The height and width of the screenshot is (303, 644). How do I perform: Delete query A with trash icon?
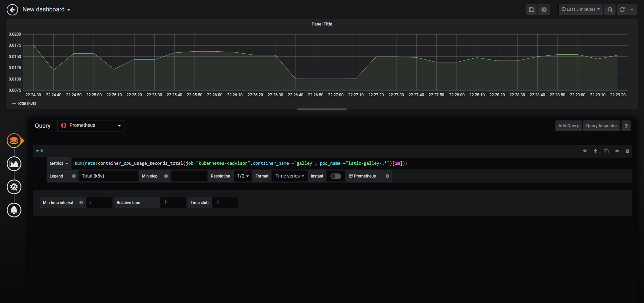tap(627, 151)
